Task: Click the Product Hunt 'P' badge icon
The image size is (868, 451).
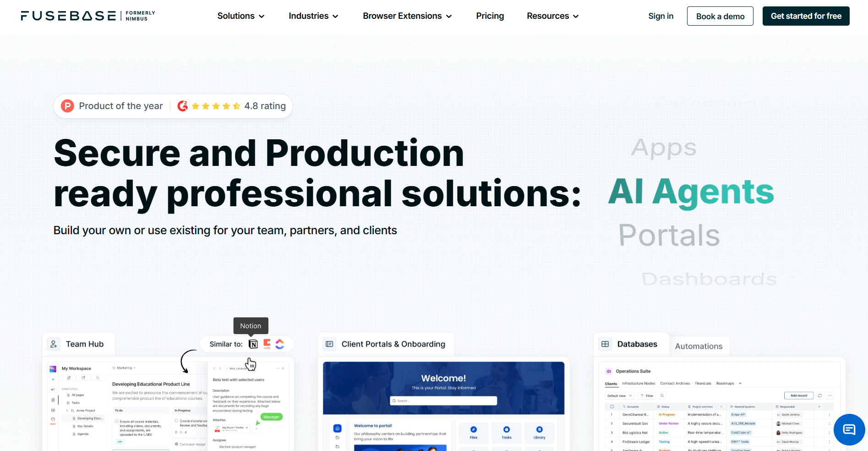Action: point(67,106)
